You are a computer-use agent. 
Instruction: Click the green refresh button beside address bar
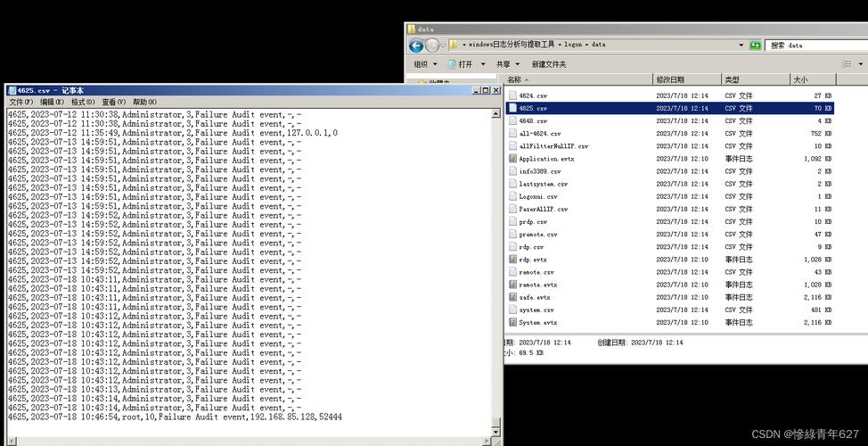tap(755, 45)
